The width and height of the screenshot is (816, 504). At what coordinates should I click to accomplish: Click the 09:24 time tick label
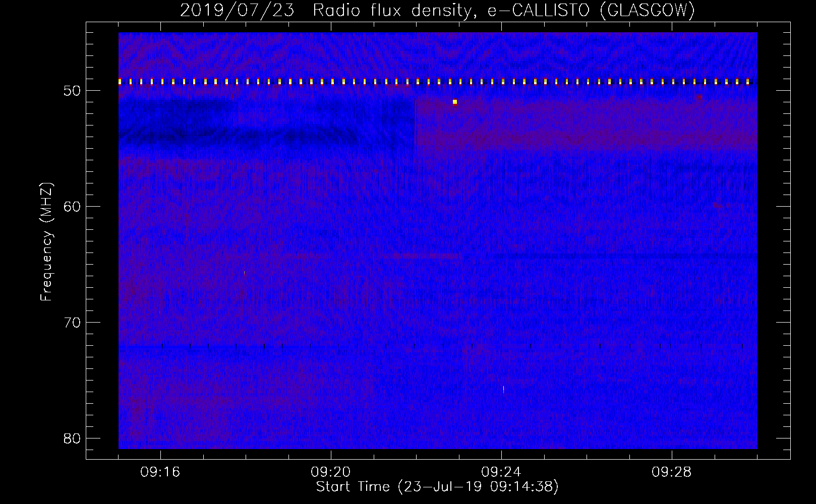click(501, 472)
